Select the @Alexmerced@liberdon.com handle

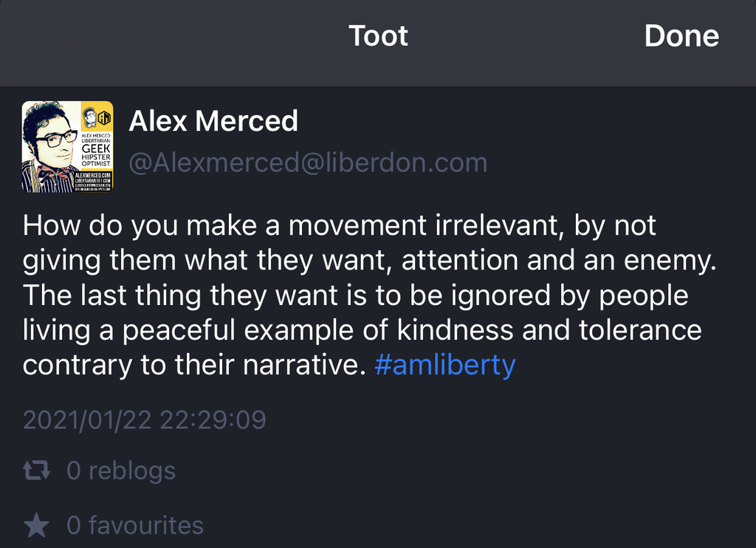(308, 162)
